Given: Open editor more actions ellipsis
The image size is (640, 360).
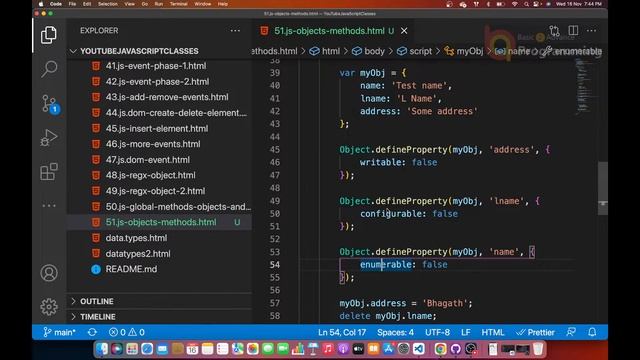Looking at the screenshot, I should 591,31.
